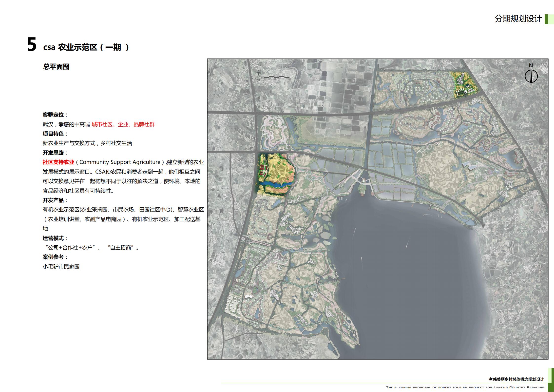The width and height of the screenshot is (554, 392).
Task: Click the line '新农业生产与交换方式，乡村社交生活'
Action: pyautogui.click(x=87, y=143)
